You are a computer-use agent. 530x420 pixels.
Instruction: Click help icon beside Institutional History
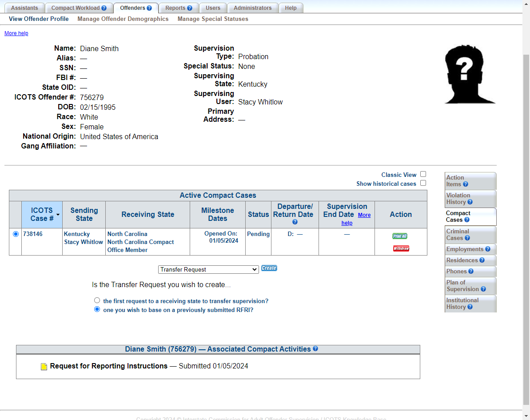(470, 307)
